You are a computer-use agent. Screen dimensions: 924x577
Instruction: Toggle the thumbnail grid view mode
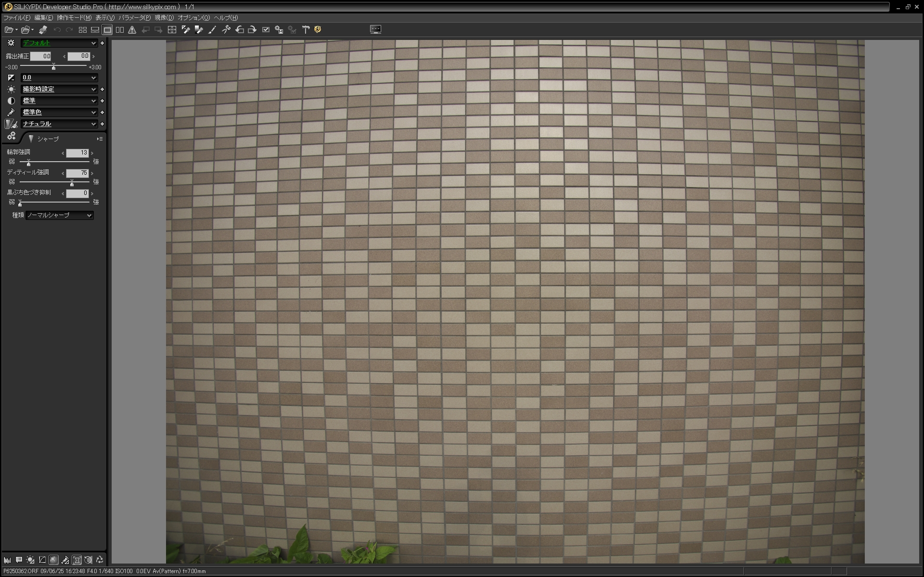tap(82, 30)
